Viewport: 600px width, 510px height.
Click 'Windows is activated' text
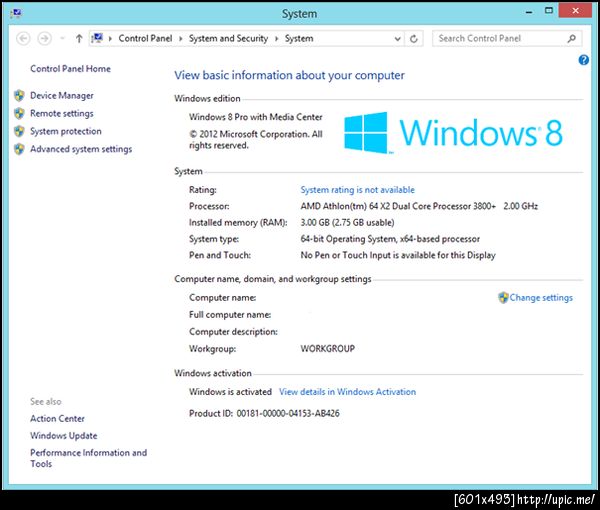coord(230,392)
